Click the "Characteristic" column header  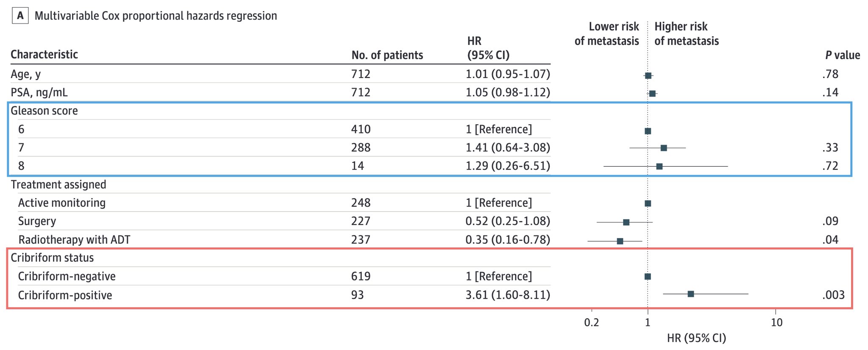coord(44,55)
